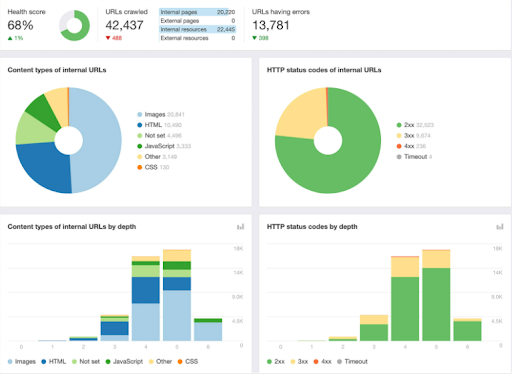Toggle 3xx legend in status codes pie

413,136
